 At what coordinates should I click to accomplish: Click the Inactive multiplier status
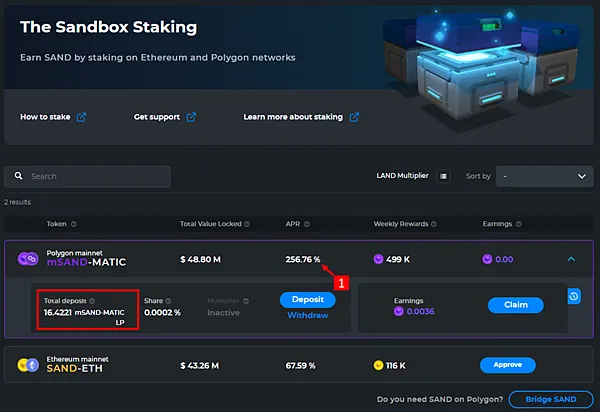(x=223, y=313)
